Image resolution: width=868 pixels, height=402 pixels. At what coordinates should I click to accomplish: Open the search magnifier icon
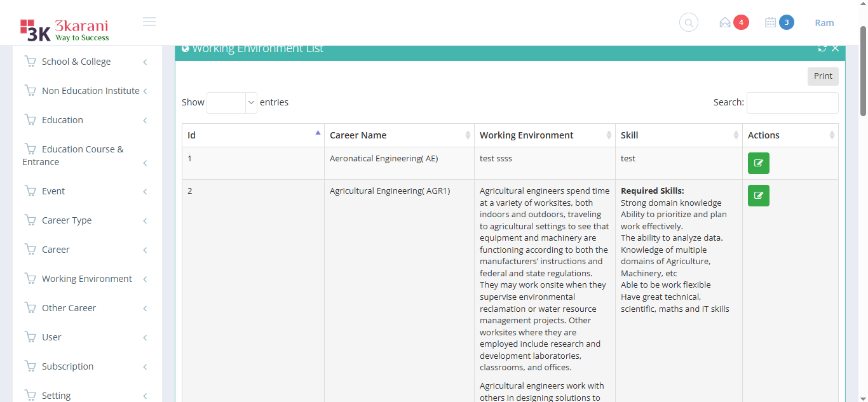(688, 23)
